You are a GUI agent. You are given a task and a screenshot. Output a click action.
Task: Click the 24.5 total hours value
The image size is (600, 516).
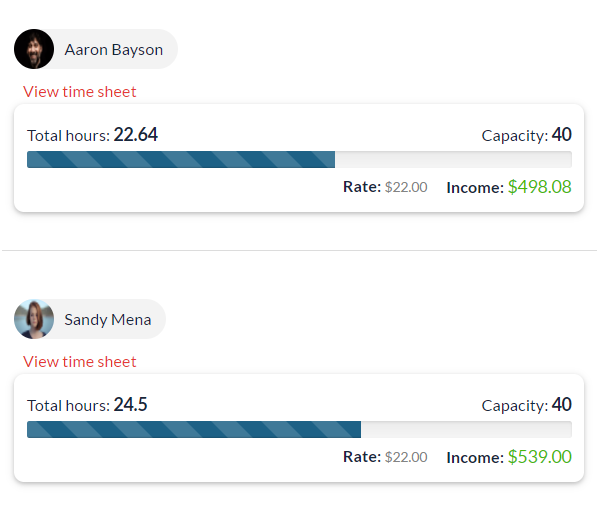pyautogui.click(x=131, y=405)
